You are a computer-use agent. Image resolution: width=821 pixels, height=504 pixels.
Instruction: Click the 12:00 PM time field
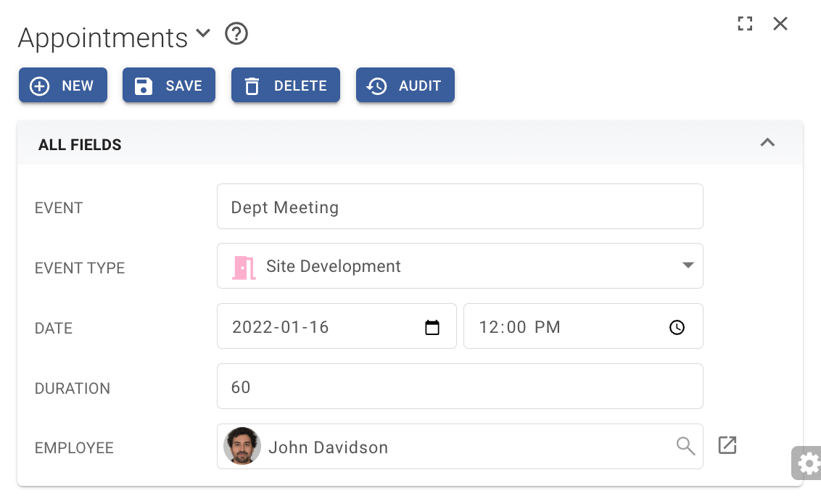point(566,327)
